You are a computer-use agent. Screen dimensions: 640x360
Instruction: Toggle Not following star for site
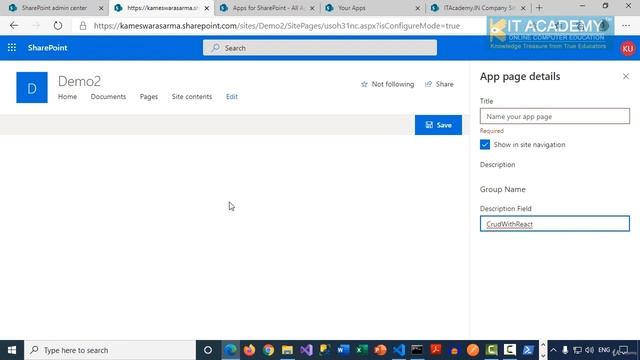387,84
